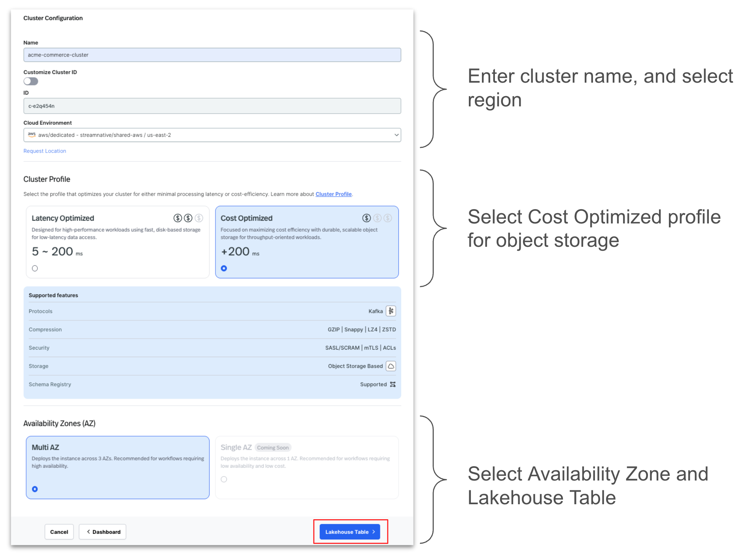This screenshot has width=744, height=560.
Task: Click the Schema Registry supported icon
Action: click(x=393, y=384)
